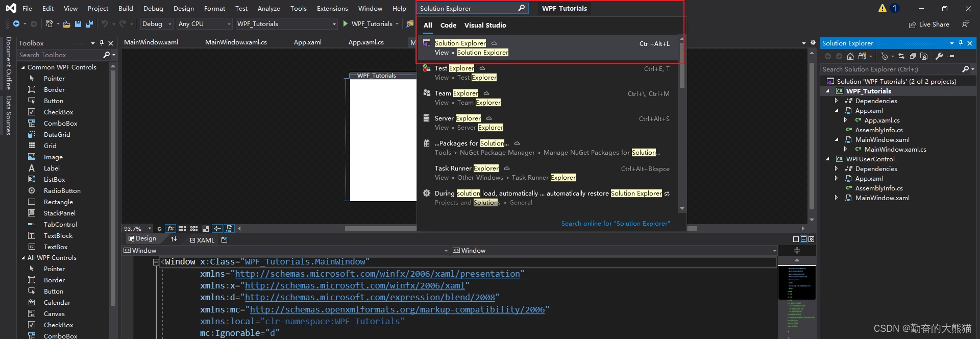Click the editor settings gear icon
Viewport: 980px width, 339px height.
pyautogui.click(x=813, y=42)
